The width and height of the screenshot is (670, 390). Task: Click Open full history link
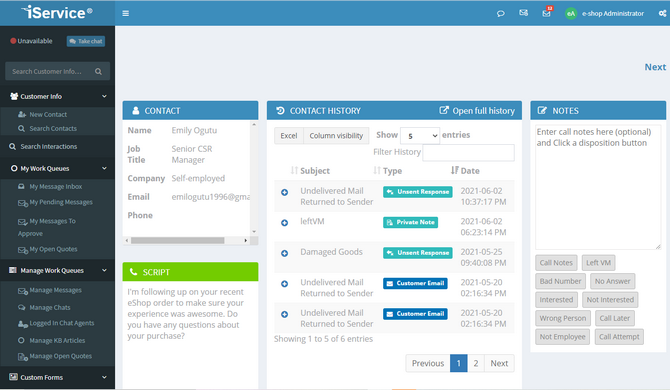click(477, 111)
